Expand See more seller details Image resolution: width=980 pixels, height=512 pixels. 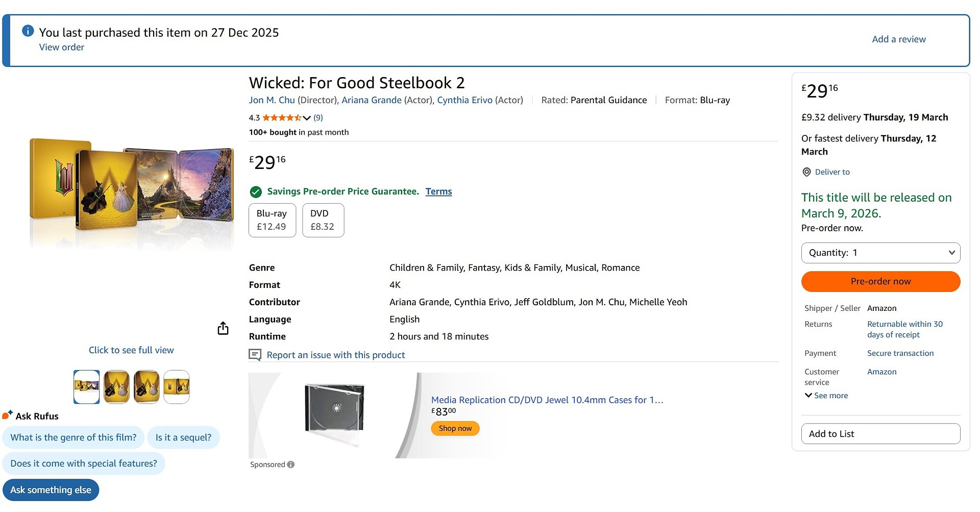pyautogui.click(x=826, y=396)
